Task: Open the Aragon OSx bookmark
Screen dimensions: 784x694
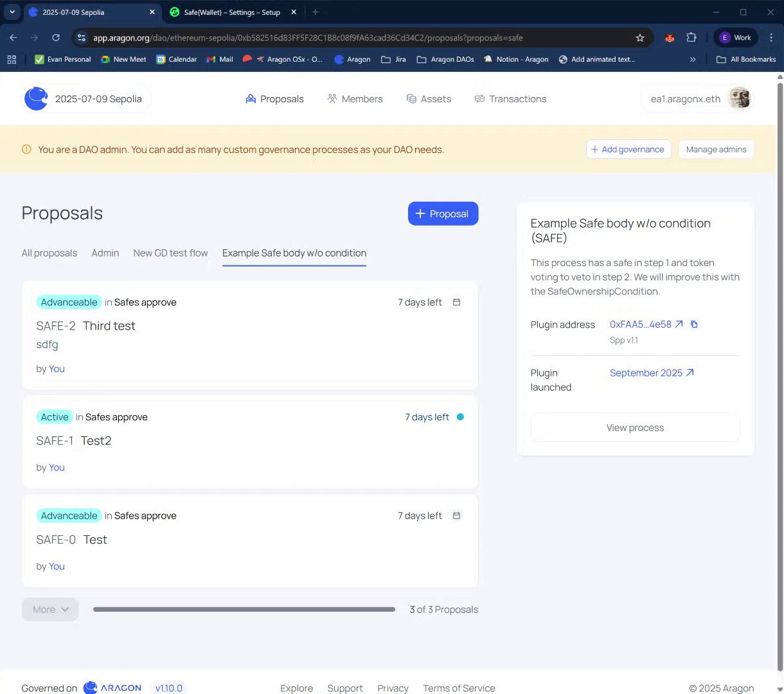Action: pos(283,59)
